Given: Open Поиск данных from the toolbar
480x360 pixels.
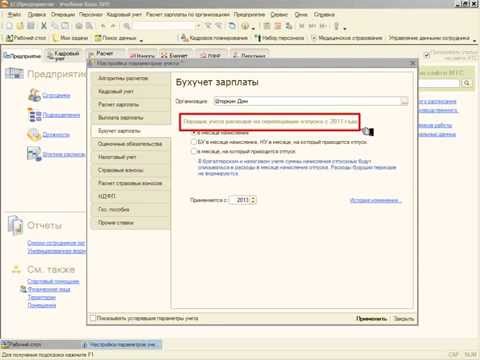Looking at the screenshot, I should 115,38.
